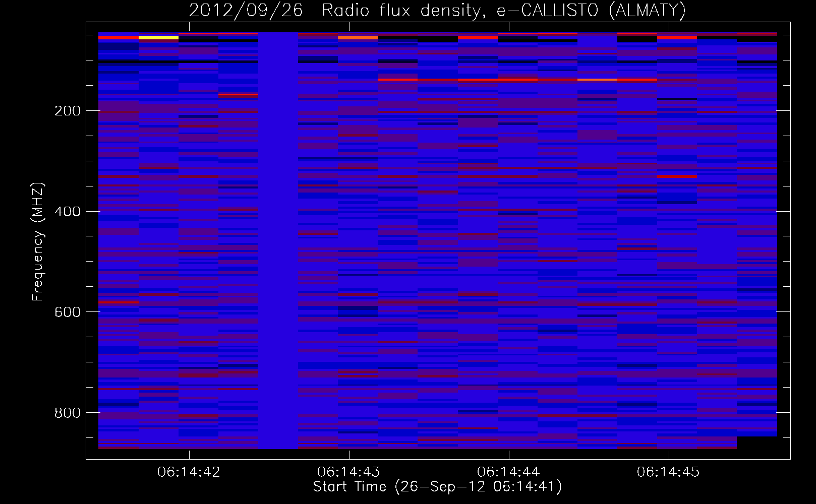This screenshot has height=504, width=816.
Task: Click the 06:14:42 time tick label
Action: 189,472
